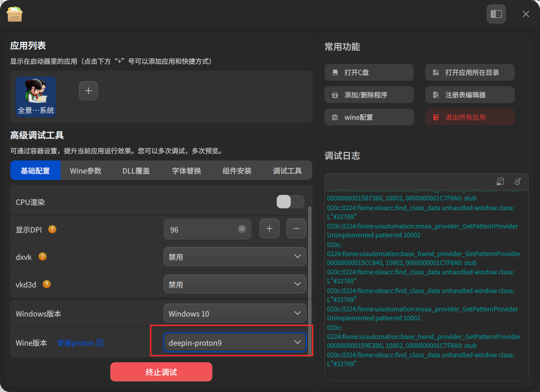
Task: Launch the 全景…系统 application icon
Action: pos(36,97)
